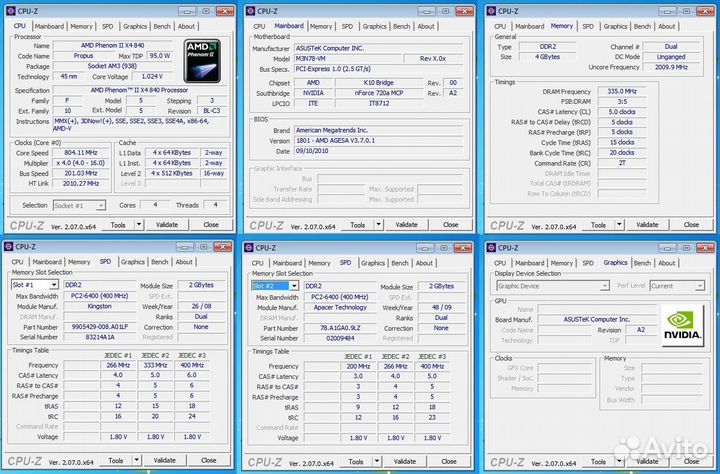Image resolution: width=720 pixels, height=474 pixels.
Task: Click module manufacturer 'Kingston'
Action: point(99,306)
